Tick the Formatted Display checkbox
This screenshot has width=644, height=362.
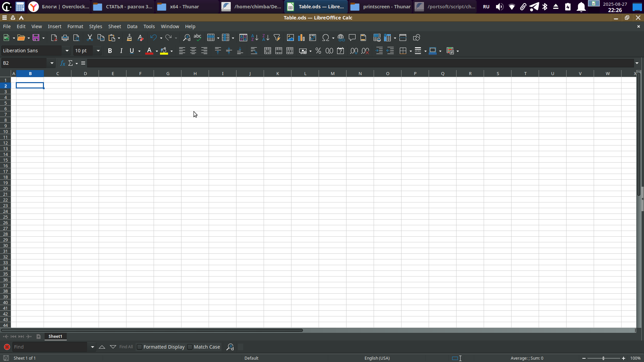(140, 347)
